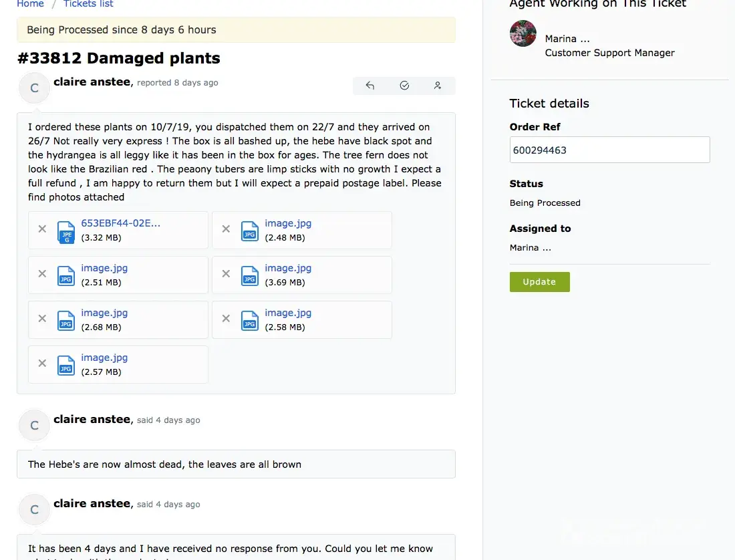The width and height of the screenshot is (735, 560).
Task: Click the JPG file icon for the 2.58 MB image
Action: pyautogui.click(x=249, y=320)
